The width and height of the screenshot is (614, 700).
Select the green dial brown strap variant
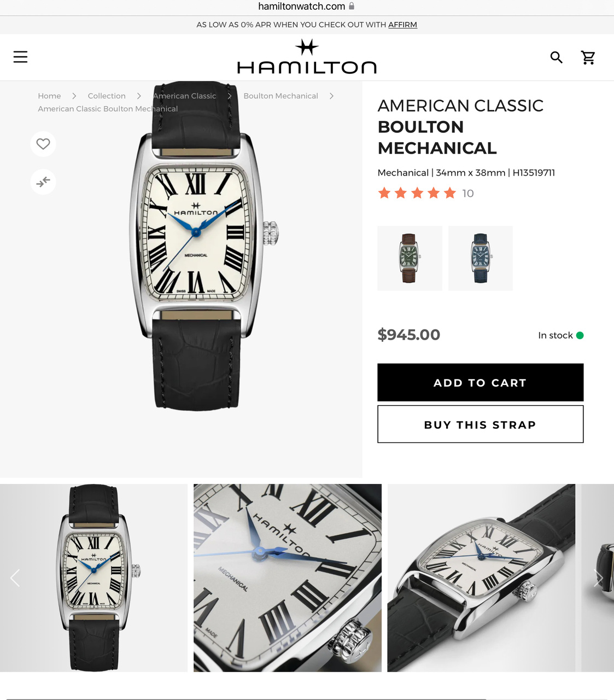410,258
